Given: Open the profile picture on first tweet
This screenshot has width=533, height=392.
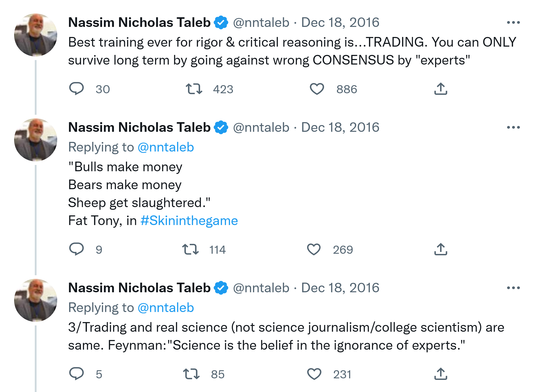Looking at the screenshot, I should pos(36,35).
